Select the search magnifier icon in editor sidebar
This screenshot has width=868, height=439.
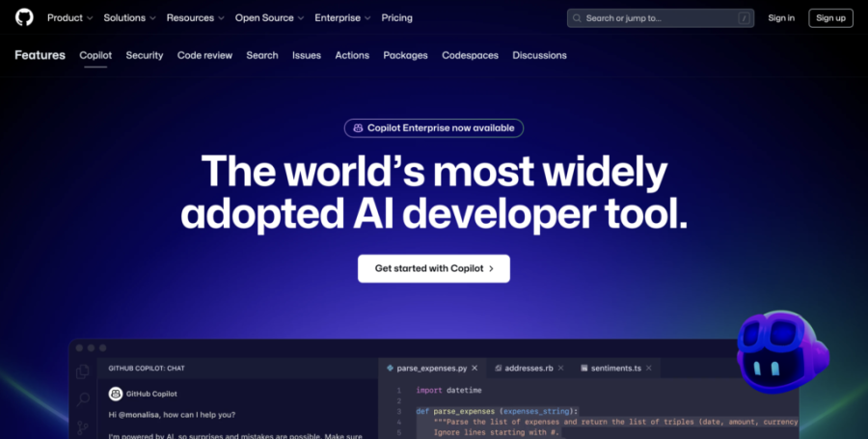pos(83,399)
